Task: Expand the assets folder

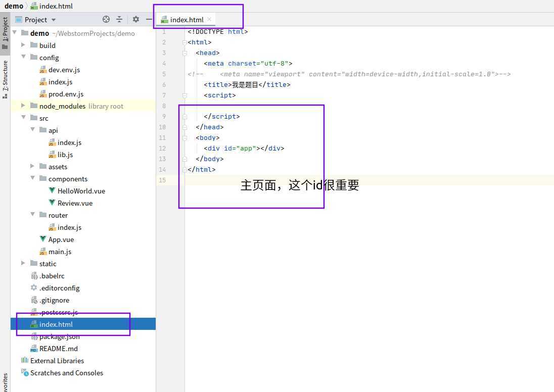Action: pyautogui.click(x=32, y=166)
